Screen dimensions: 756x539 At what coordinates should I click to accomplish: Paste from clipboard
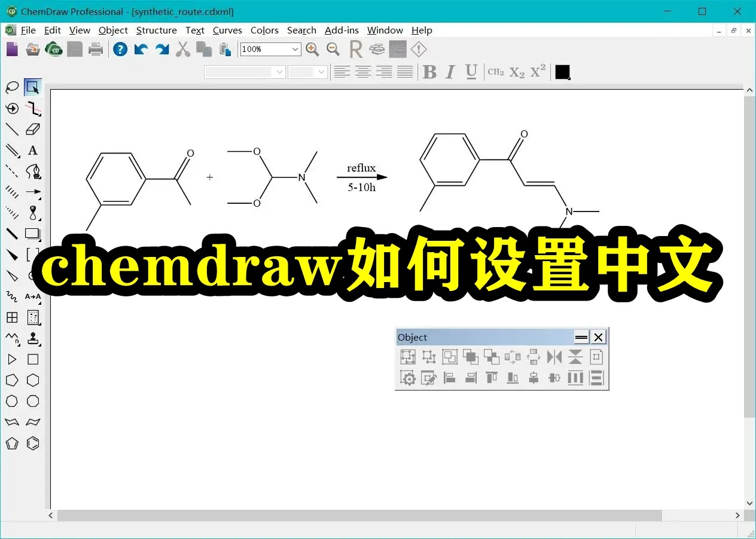(x=225, y=49)
